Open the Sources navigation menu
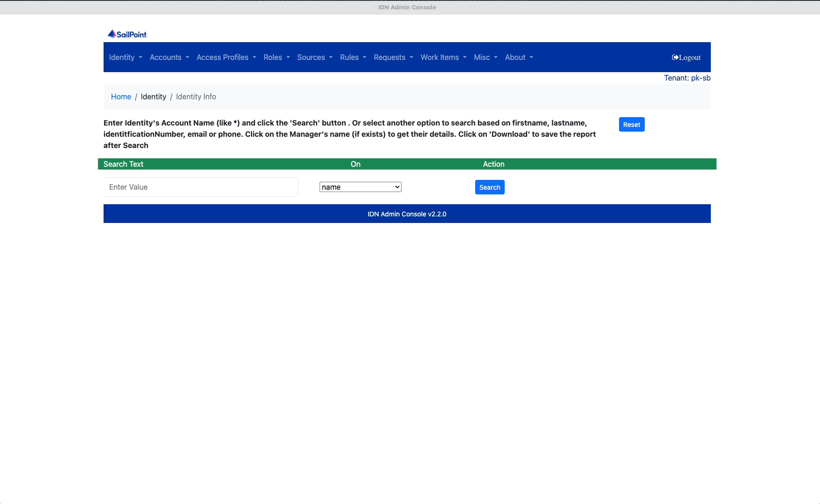Viewport: 820px width, 504px height. (314, 58)
